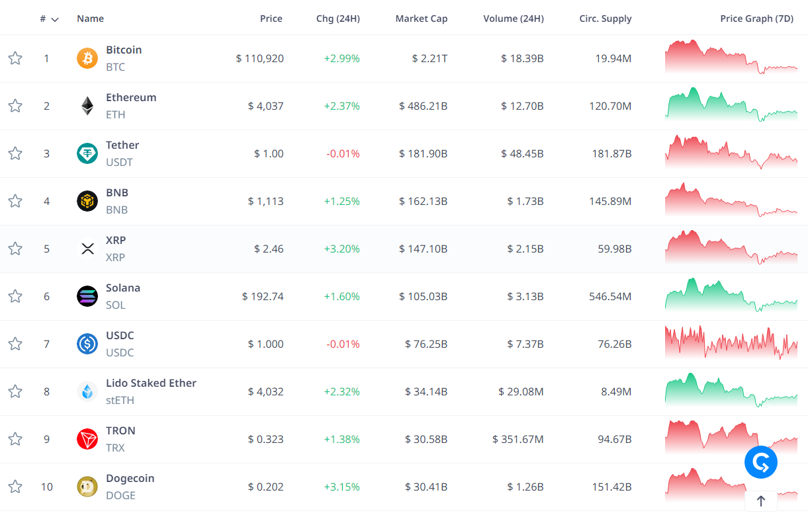Screen dimensions: 812x519
Task: Open Ethereum's 7-day price graph
Action: point(731,106)
